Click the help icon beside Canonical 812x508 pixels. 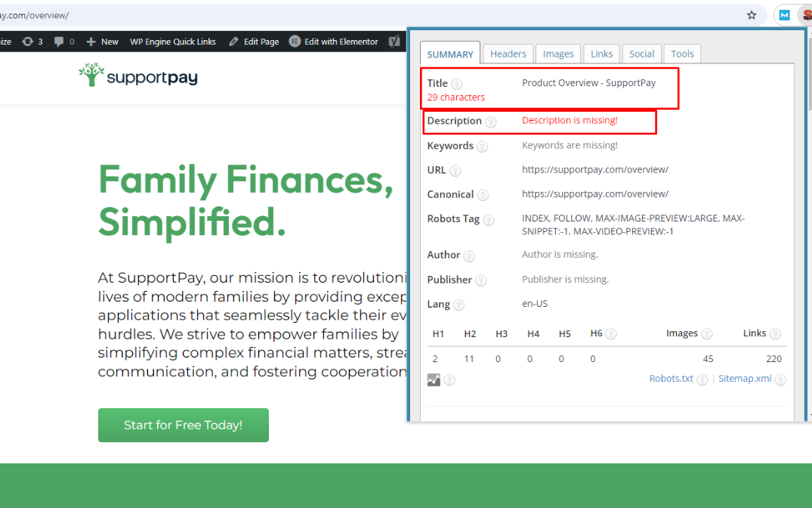[483, 195]
